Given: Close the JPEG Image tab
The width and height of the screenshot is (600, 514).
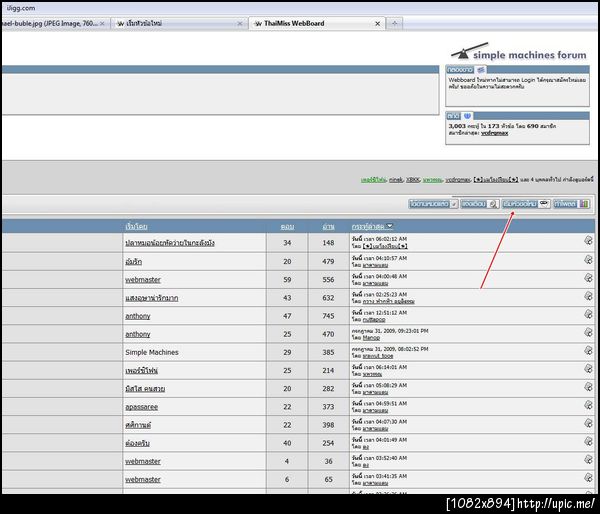Looking at the screenshot, I should point(102,24).
